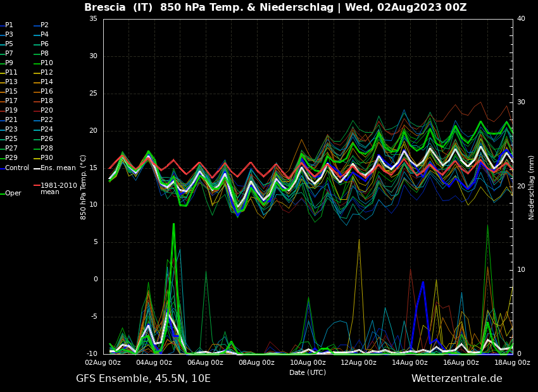Click the P4 legend entry

click(x=41, y=35)
